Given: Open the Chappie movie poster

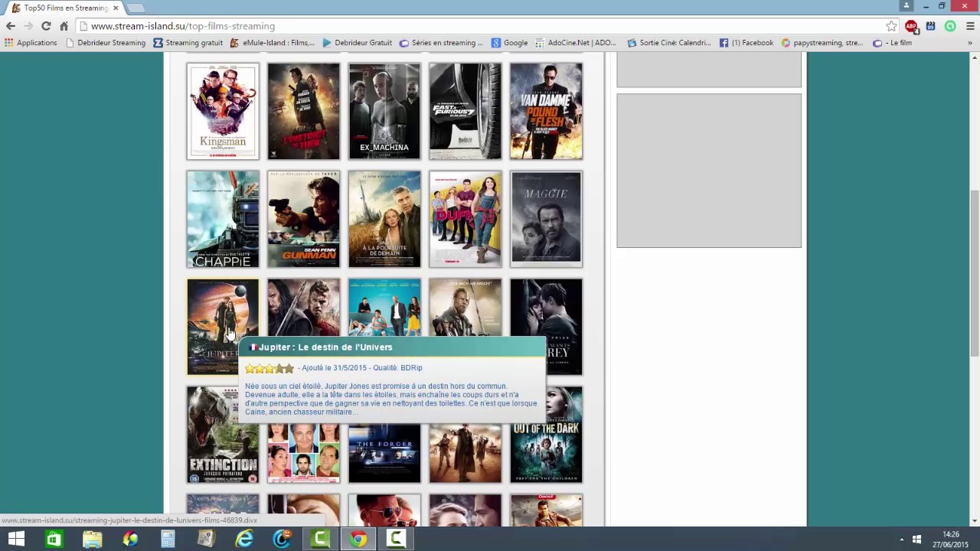Looking at the screenshot, I should point(223,219).
